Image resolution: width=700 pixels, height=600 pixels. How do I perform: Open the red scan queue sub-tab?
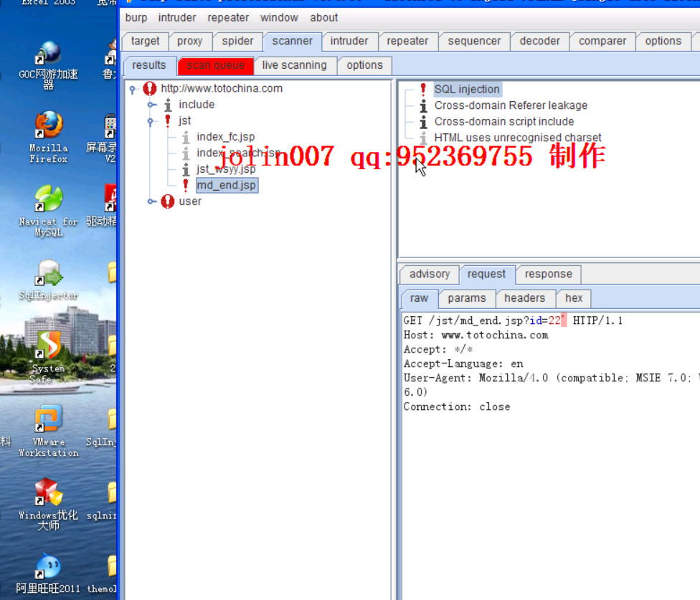click(216, 65)
